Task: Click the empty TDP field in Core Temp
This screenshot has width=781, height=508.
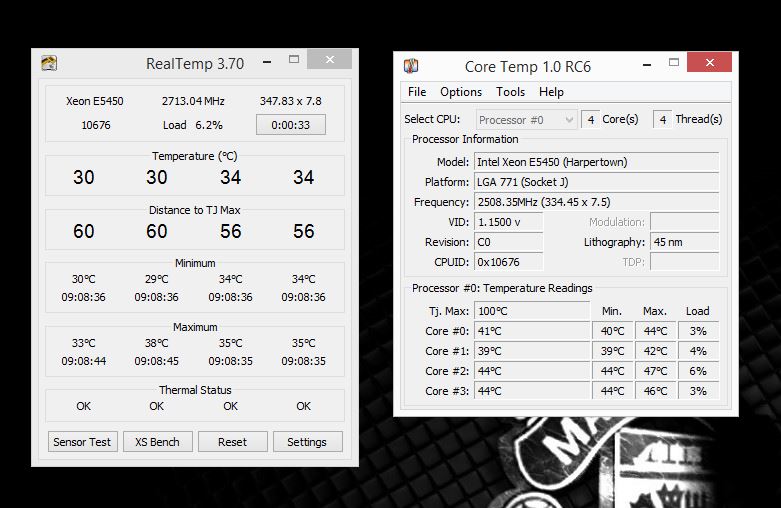Action: [684, 262]
